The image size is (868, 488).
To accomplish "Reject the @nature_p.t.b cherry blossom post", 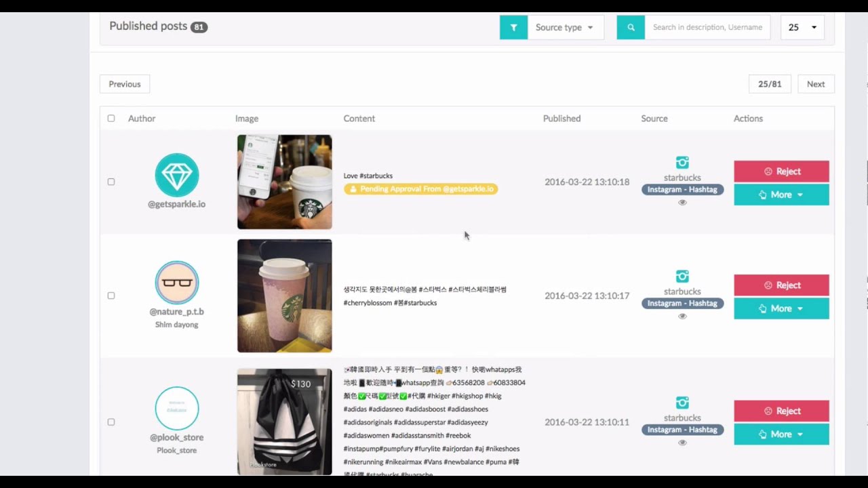I will 781,285.
